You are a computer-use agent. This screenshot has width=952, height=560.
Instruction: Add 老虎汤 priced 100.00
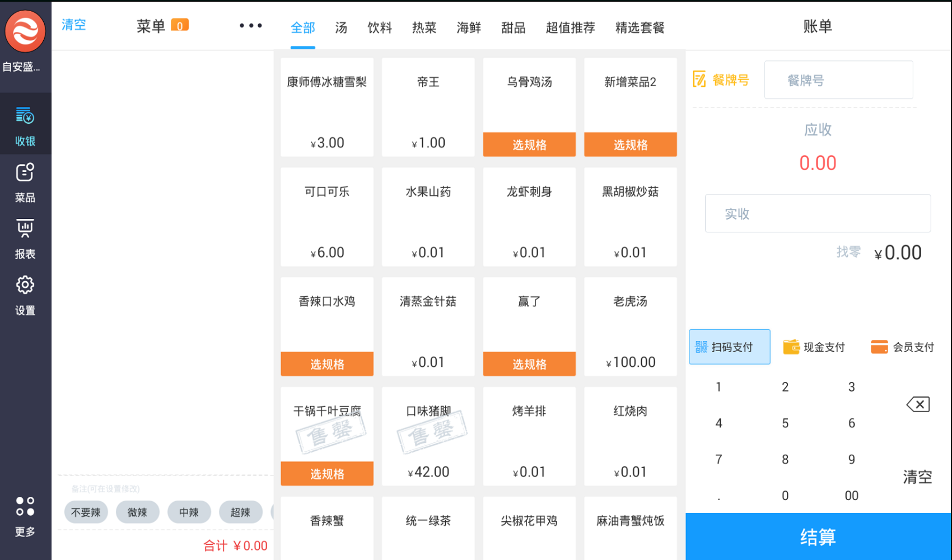point(631,326)
